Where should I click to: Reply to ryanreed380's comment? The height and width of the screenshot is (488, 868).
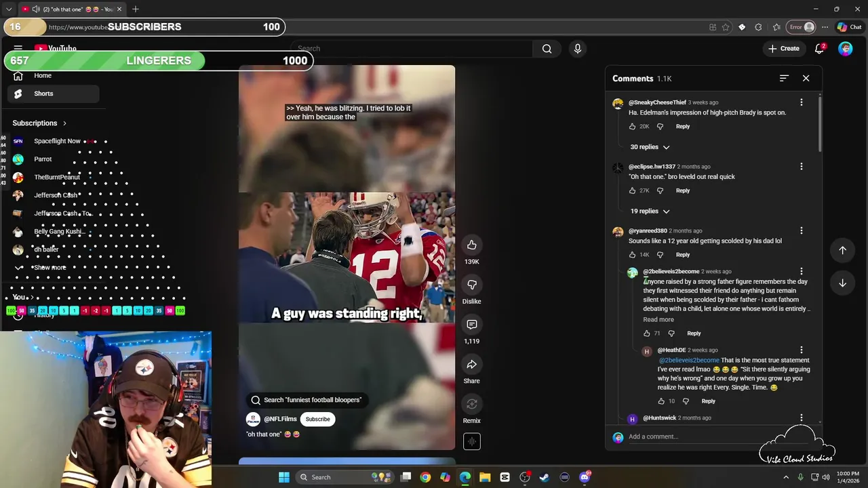(x=682, y=255)
